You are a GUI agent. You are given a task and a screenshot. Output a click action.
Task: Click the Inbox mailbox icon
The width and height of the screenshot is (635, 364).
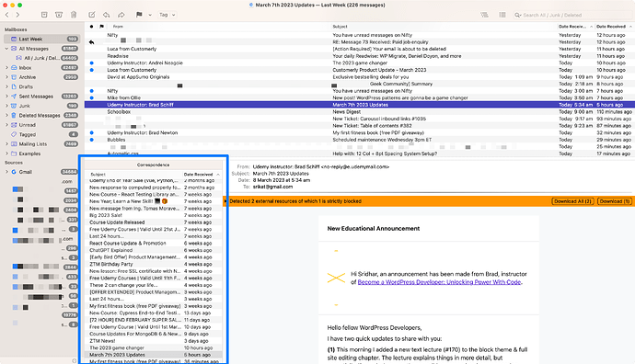pos(14,67)
